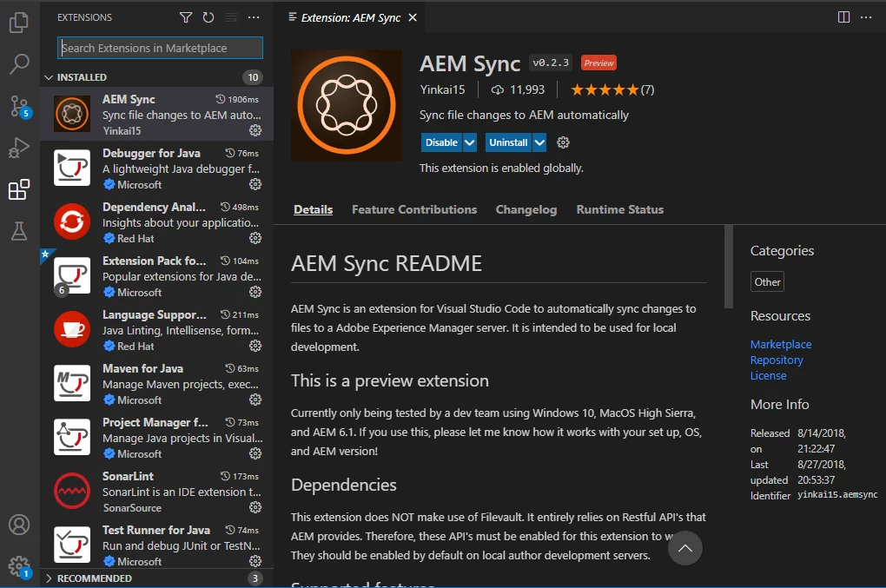Click the Other category tag
Image resolution: width=886 pixels, height=588 pixels.
click(767, 282)
